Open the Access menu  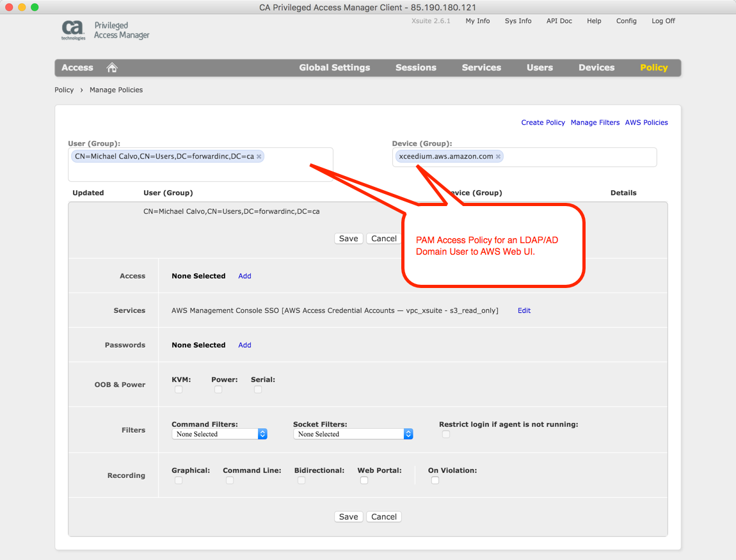pyautogui.click(x=77, y=68)
